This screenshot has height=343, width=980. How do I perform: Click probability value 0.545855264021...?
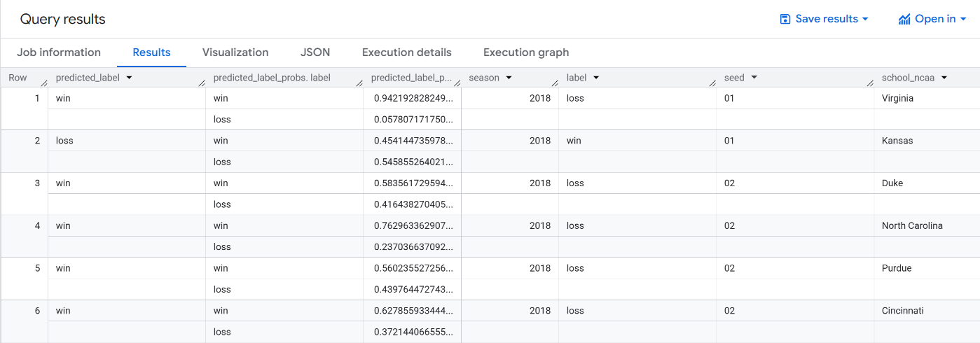tap(412, 162)
